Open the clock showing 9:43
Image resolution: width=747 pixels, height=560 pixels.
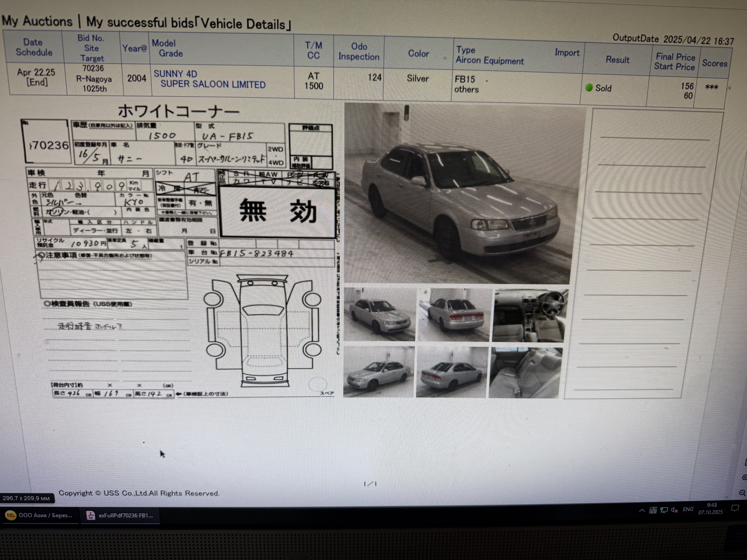711,509
